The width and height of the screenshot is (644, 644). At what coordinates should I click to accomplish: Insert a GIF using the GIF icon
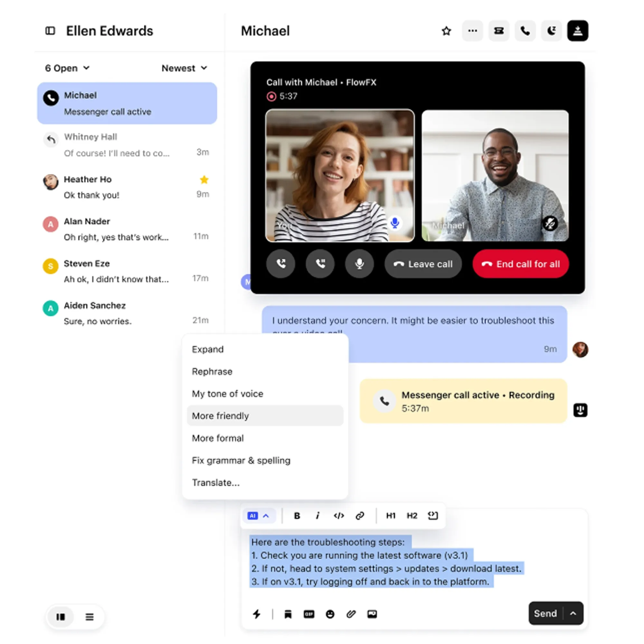click(x=309, y=614)
